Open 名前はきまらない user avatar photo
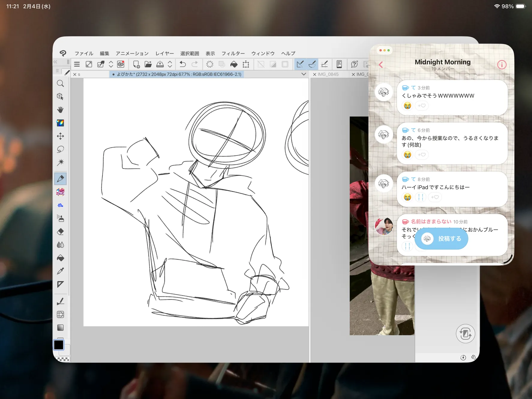This screenshot has width=532, height=399. pyautogui.click(x=384, y=226)
